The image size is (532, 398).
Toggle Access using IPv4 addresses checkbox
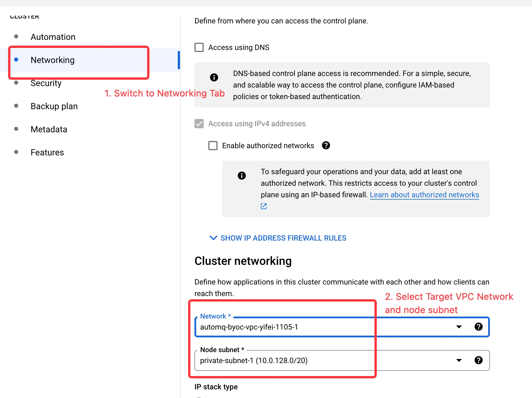(x=199, y=124)
